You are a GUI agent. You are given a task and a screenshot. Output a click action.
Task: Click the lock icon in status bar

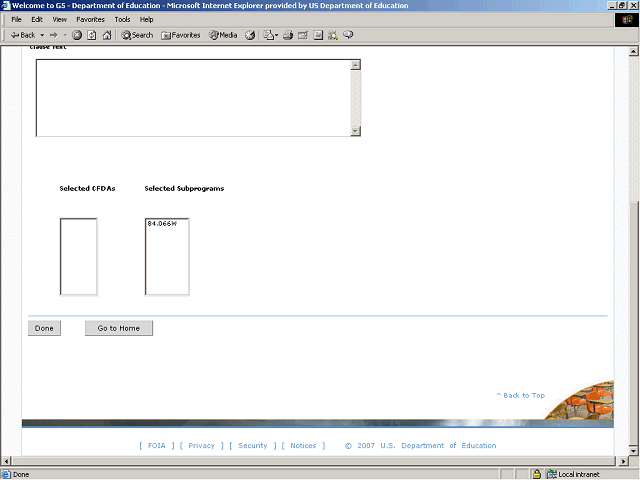[x=537, y=474]
